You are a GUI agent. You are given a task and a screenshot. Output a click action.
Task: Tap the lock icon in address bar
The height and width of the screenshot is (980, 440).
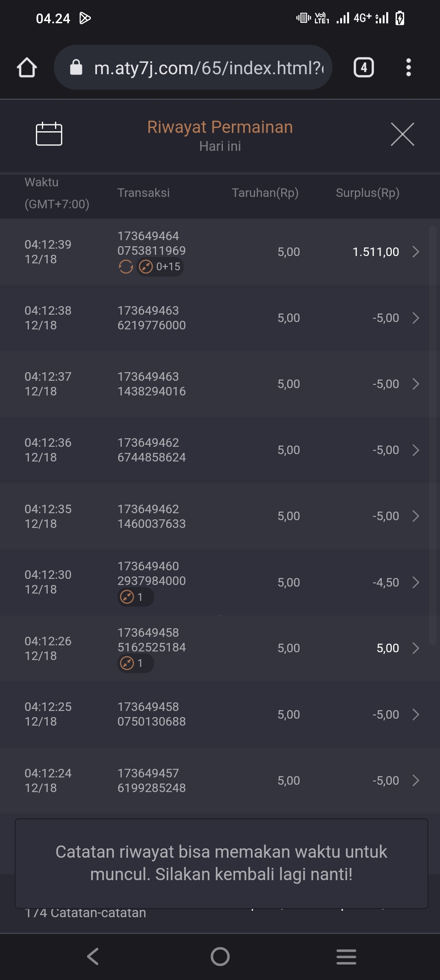point(76,68)
